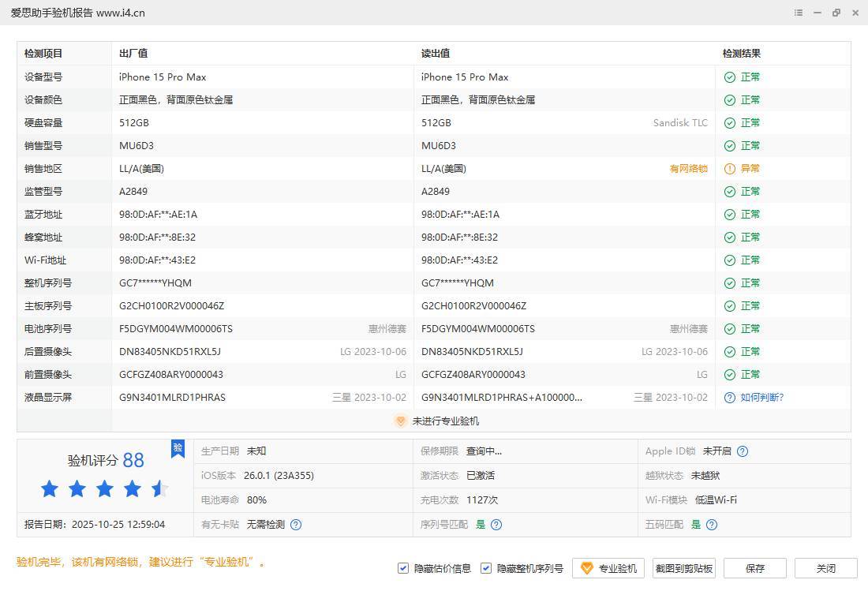Click the 检测结果 column header

pos(742,54)
